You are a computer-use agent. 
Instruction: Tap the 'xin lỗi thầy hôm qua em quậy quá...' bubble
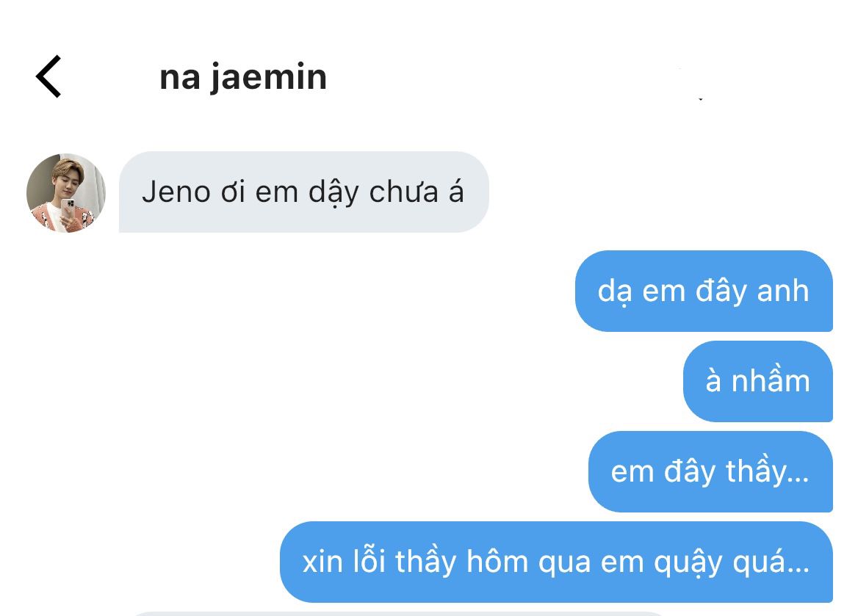pyautogui.click(x=556, y=562)
